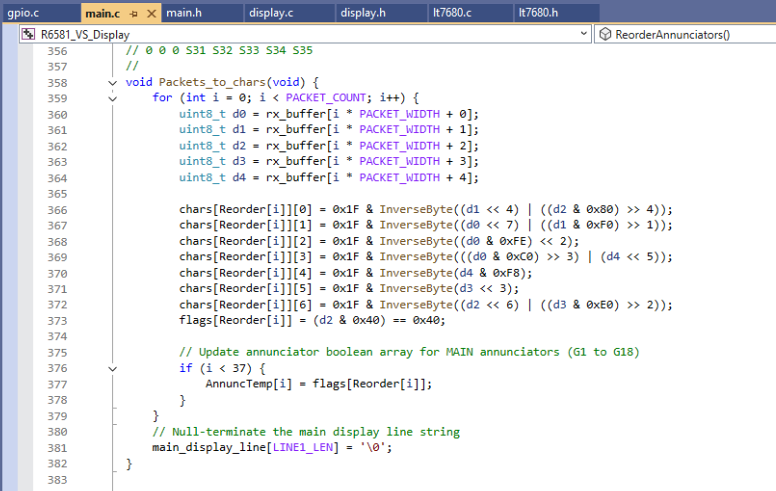Click PACKET_WIDTH on line 360

399,114
